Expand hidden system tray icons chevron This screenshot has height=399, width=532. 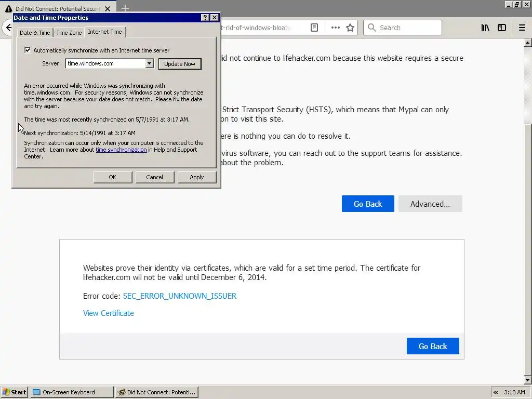[x=496, y=392]
